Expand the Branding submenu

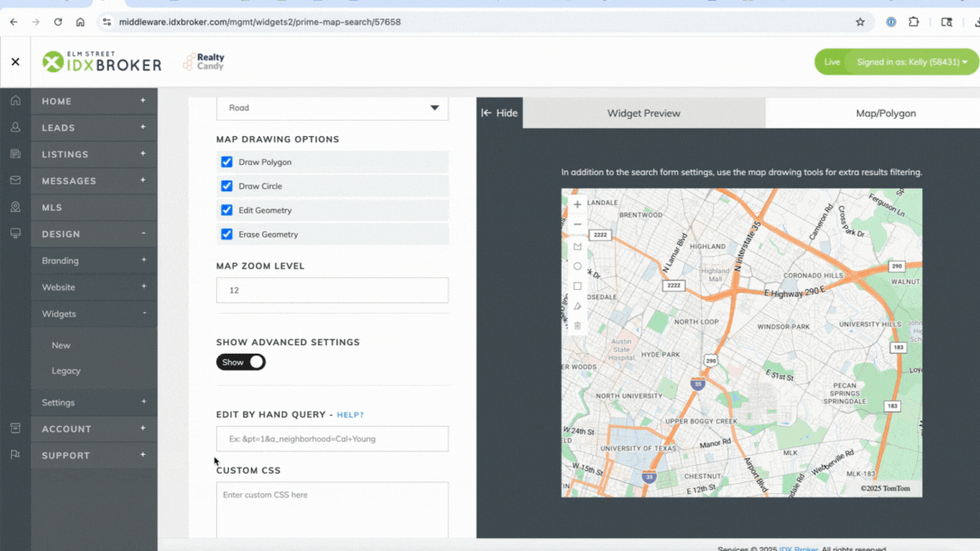coord(143,260)
